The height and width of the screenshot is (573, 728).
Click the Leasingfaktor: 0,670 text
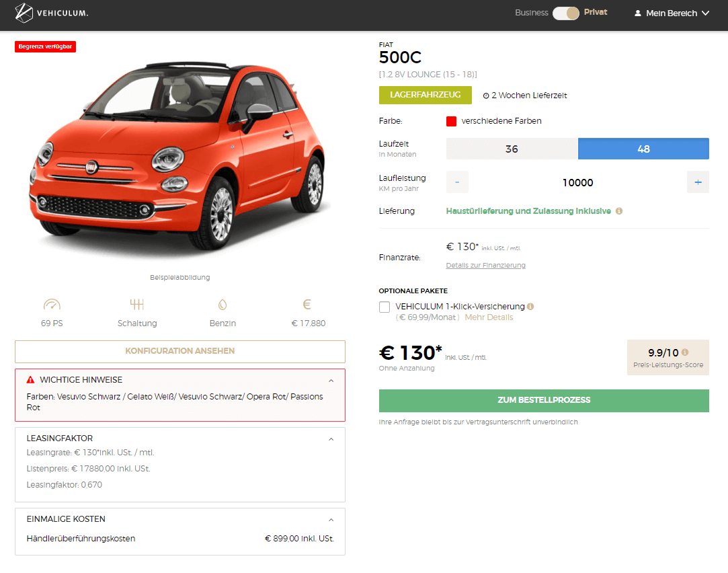coord(65,485)
